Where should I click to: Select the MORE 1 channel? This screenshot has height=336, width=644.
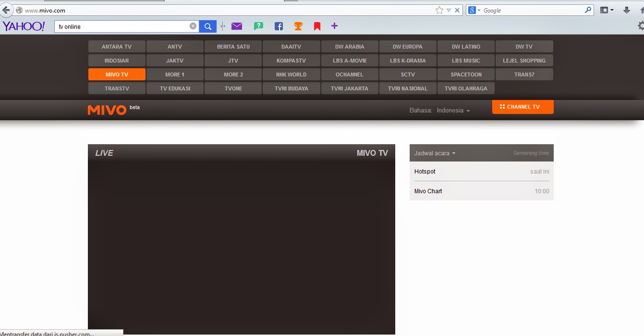175,75
